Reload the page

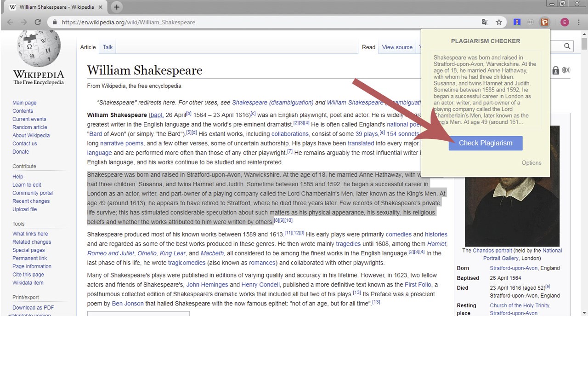click(38, 22)
